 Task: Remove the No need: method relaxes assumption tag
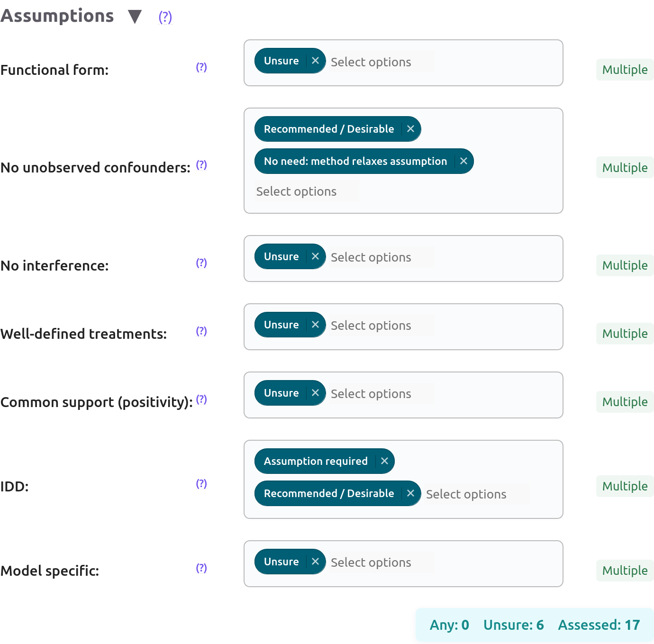[x=463, y=161]
